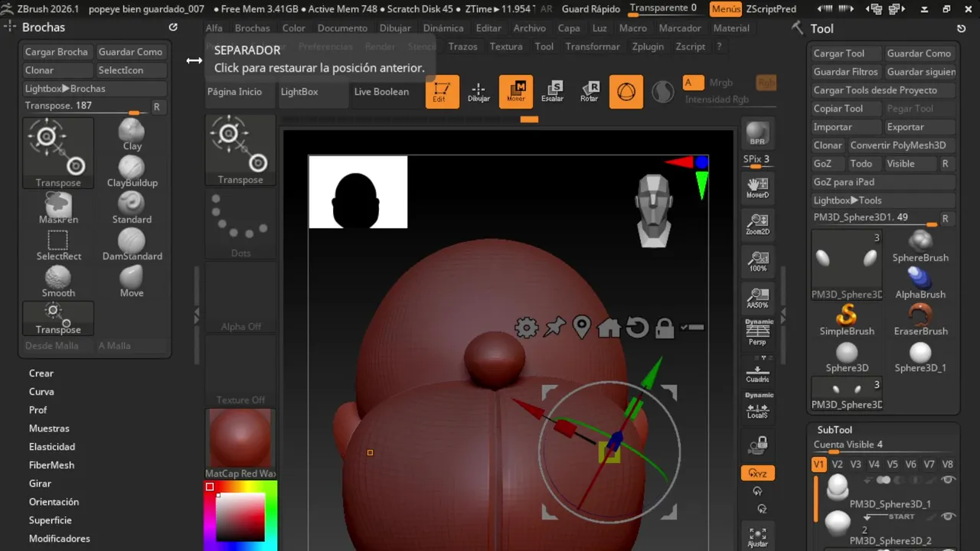Screen dimensions: 980x551
Task: Open the Marcador menu
Action: (680, 28)
